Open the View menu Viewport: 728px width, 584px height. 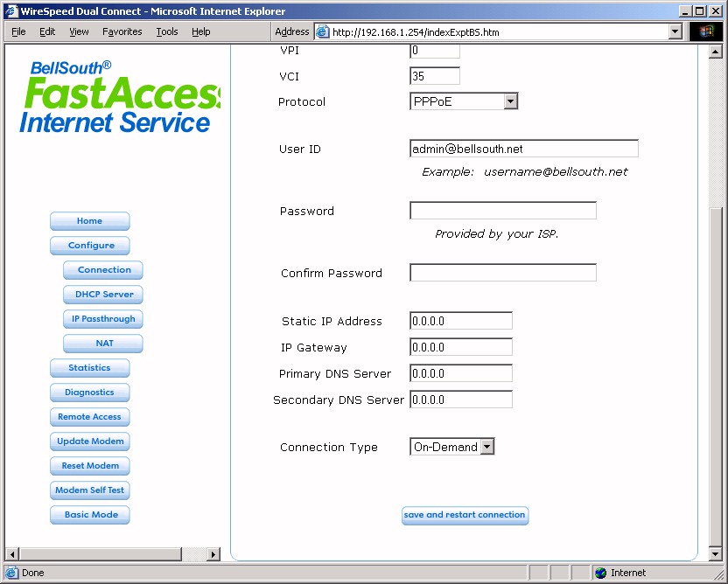click(79, 31)
